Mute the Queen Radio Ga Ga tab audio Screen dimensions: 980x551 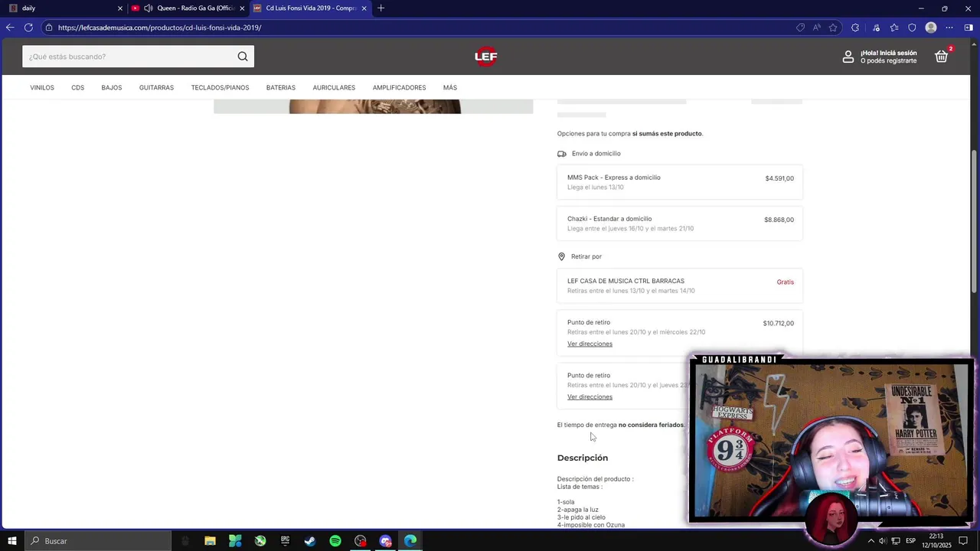148,8
